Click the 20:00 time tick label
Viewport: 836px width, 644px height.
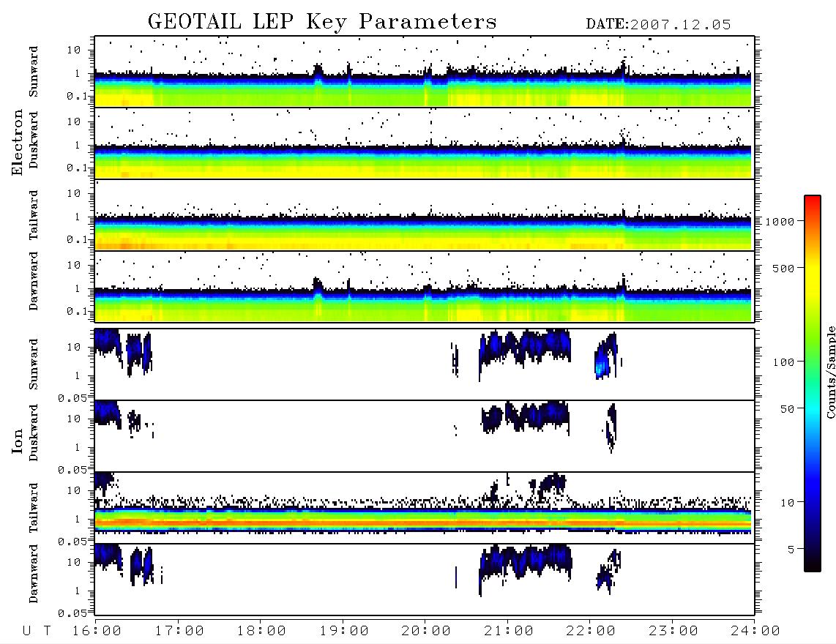click(426, 632)
